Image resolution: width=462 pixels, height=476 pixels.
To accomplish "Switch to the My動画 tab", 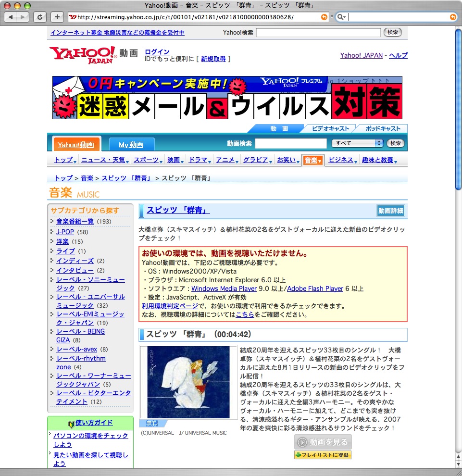I will (x=131, y=145).
